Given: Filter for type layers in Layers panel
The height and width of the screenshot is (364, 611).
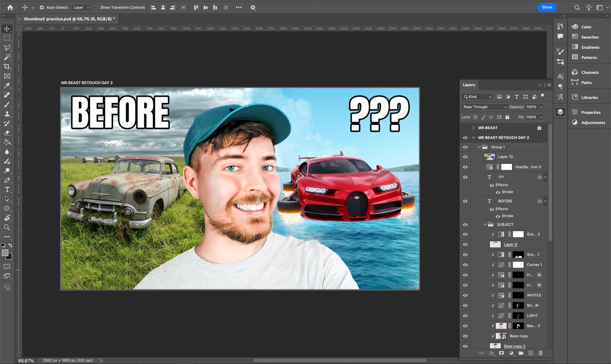Looking at the screenshot, I should pos(516,97).
